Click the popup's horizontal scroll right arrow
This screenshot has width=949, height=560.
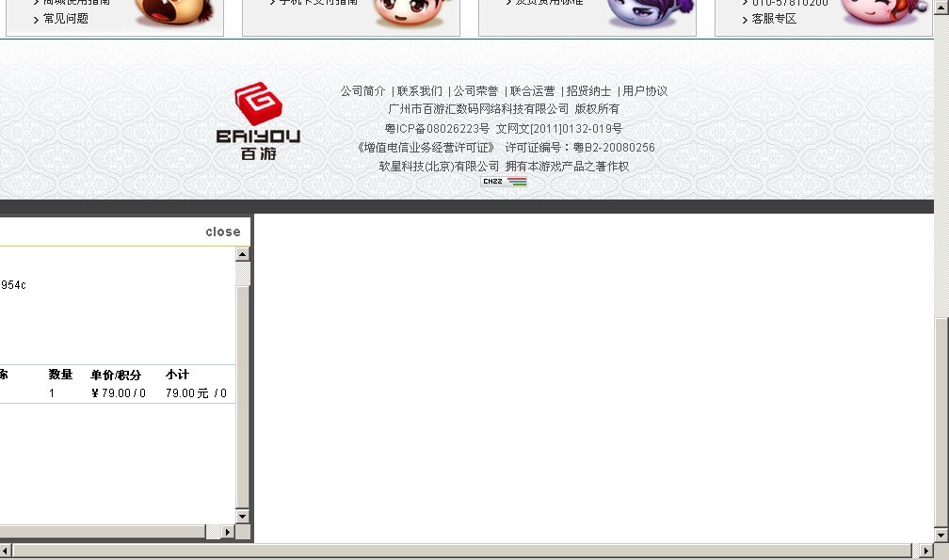(228, 532)
